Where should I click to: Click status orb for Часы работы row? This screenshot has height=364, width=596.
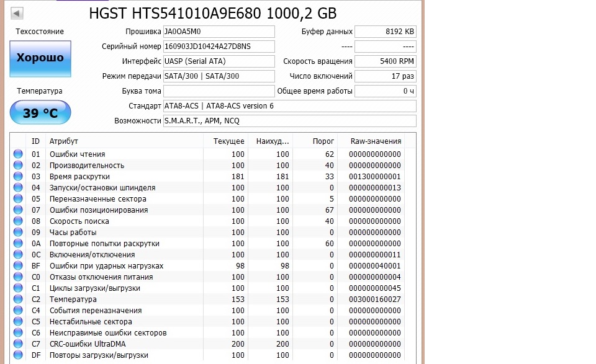pos(17,233)
